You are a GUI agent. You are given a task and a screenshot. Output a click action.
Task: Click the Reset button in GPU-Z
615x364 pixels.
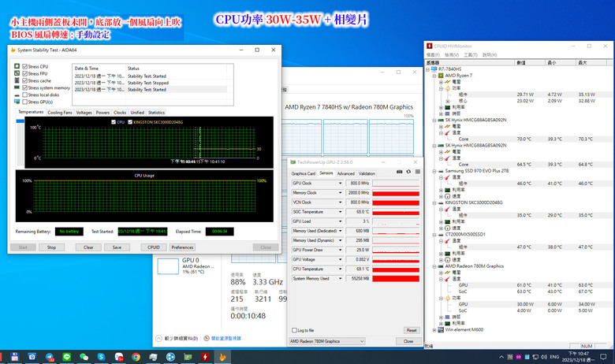click(x=411, y=330)
